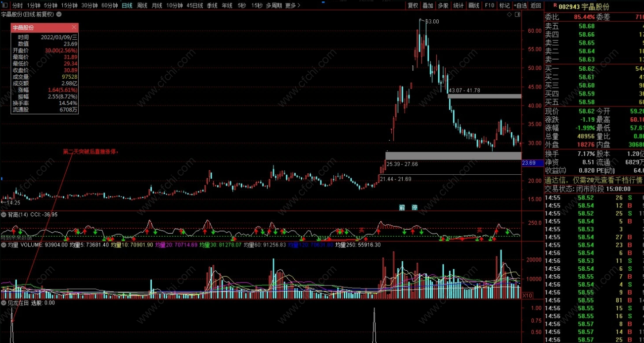Click the 返回 back button
The image size is (644, 343).
(536, 5)
